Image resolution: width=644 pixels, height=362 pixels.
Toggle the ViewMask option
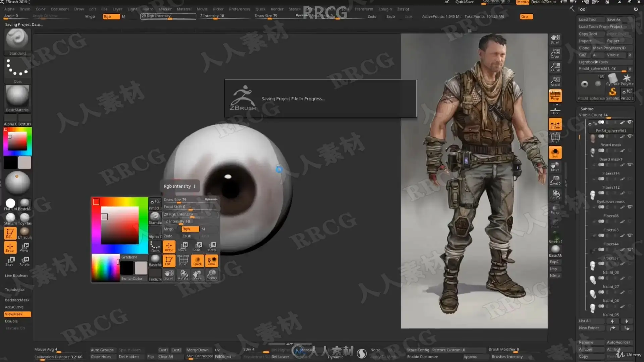point(17,314)
